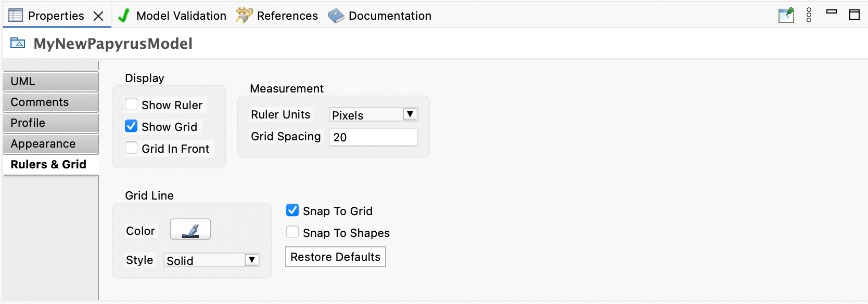Screen dimensions: 868x304
Task: Open the view menu three-dots icon
Action: tap(809, 15)
